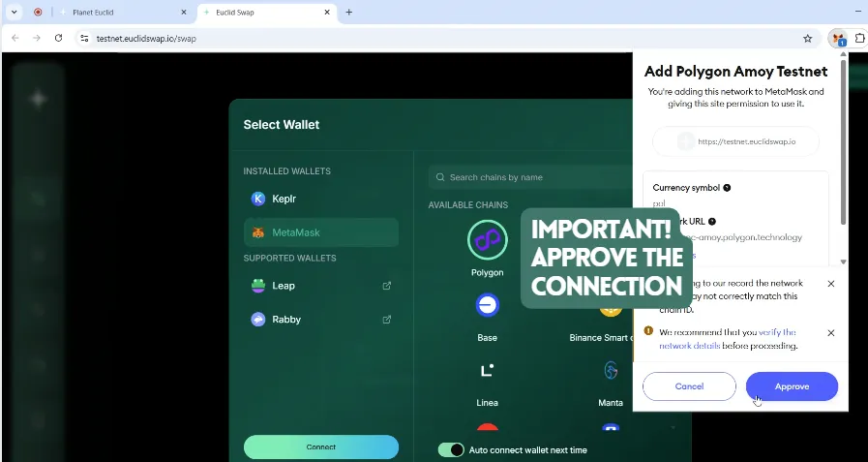
Task: Toggle Auto connect wallet next time
Action: click(451, 449)
